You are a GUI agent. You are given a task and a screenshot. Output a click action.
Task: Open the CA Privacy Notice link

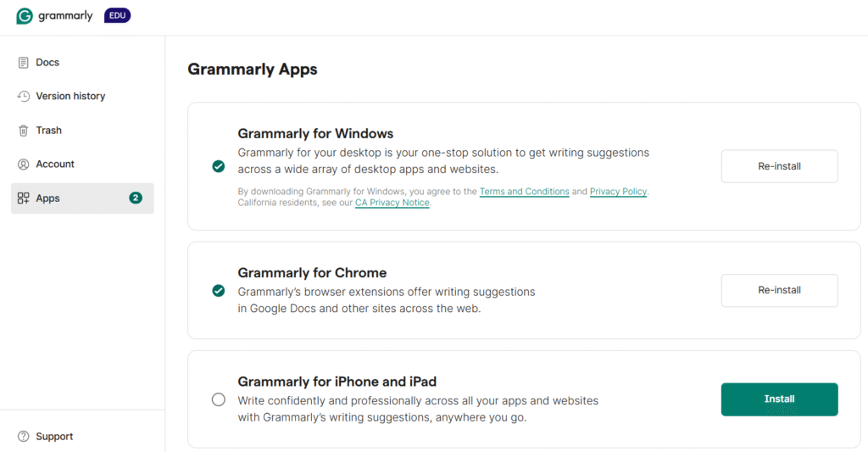tap(392, 204)
